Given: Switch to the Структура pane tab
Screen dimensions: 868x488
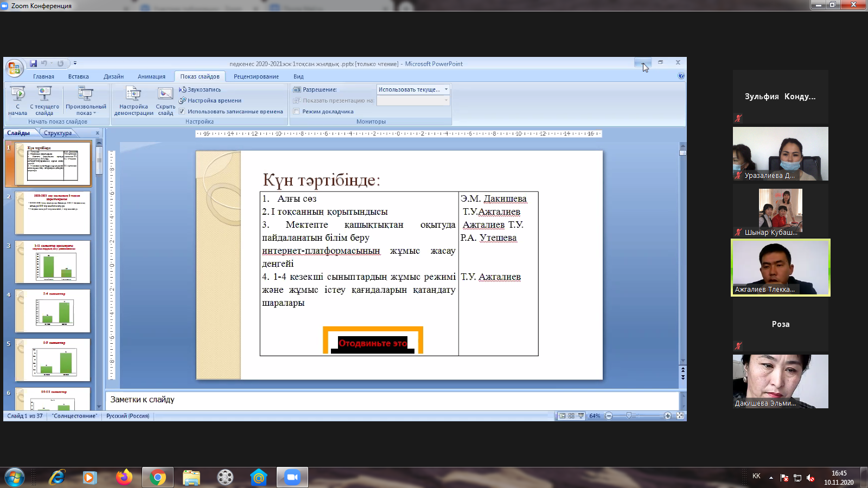Looking at the screenshot, I should click(x=58, y=133).
